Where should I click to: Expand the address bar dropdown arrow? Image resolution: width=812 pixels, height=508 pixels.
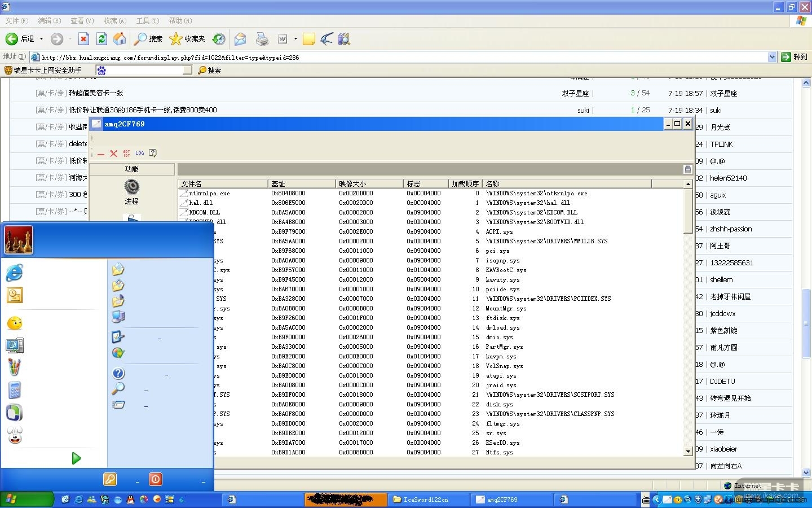773,57
